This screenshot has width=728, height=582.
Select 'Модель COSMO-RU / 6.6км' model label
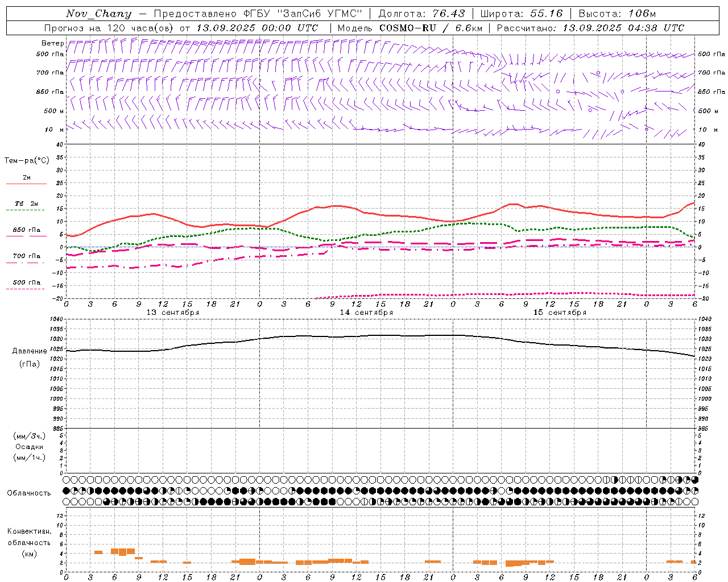click(x=410, y=28)
